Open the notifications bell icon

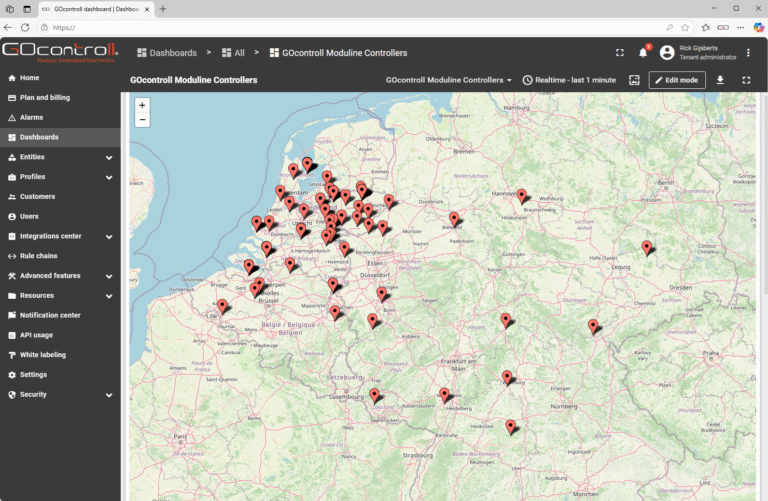(x=643, y=53)
